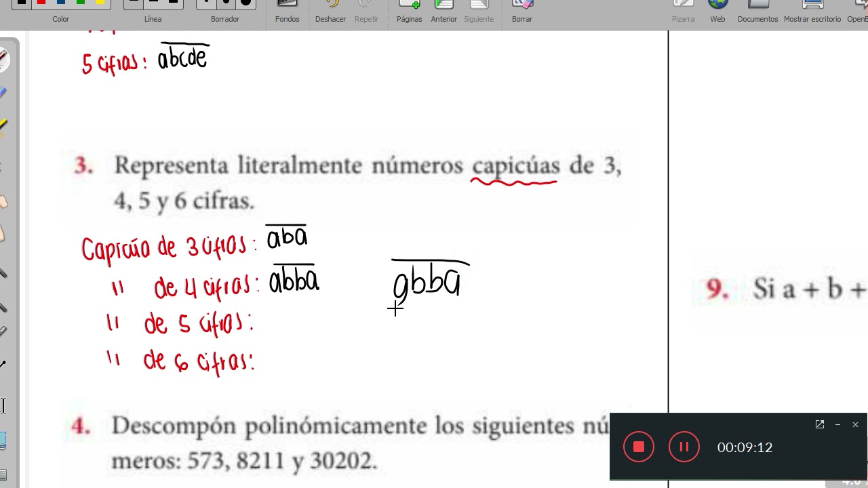Open the Borrar clear tool
868x488 pixels.
pyautogui.click(x=522, y=12)
